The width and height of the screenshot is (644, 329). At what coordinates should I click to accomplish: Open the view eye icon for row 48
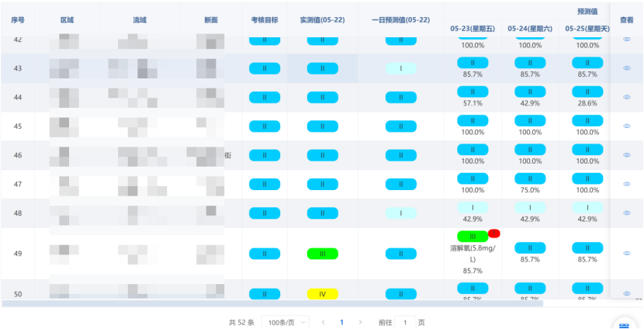point(627,213)
